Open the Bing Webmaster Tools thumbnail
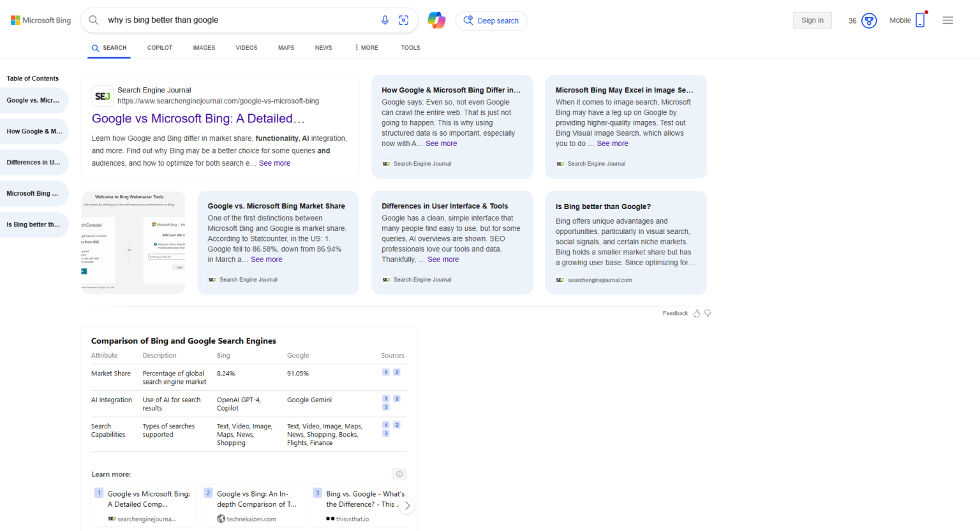This screenshot has height=531, width=980. coord(133,243)
